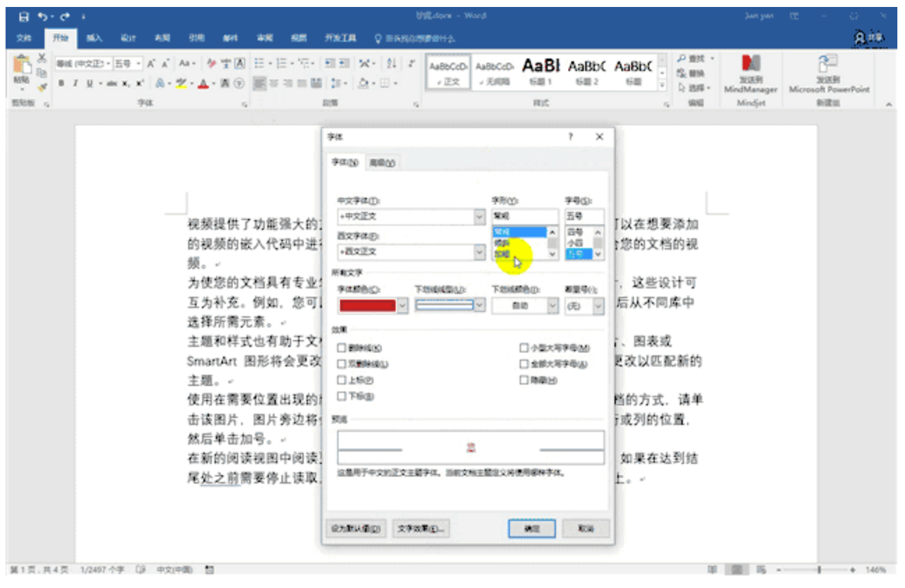
Task: Open the 中文字体 font dropdown
Action: [479, 216]
